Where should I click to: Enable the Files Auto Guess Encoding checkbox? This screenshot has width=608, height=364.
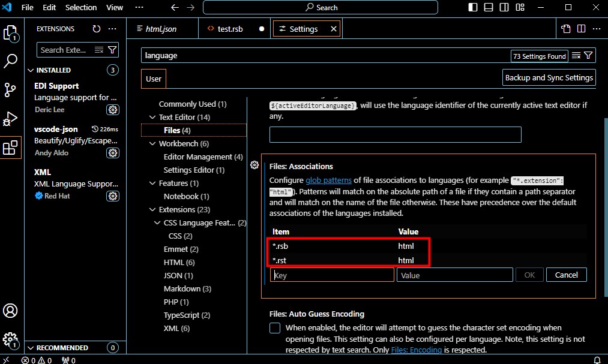275,328
